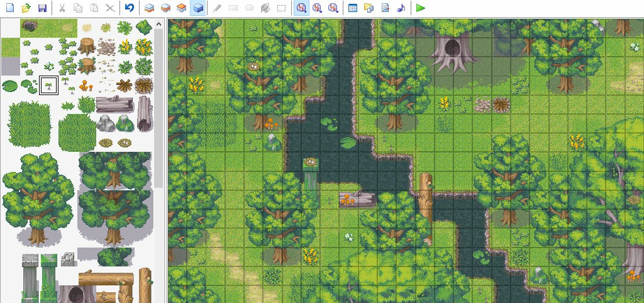Pick the mossy green boulder palette tile
Screen dimensions: 644x303
125,123
